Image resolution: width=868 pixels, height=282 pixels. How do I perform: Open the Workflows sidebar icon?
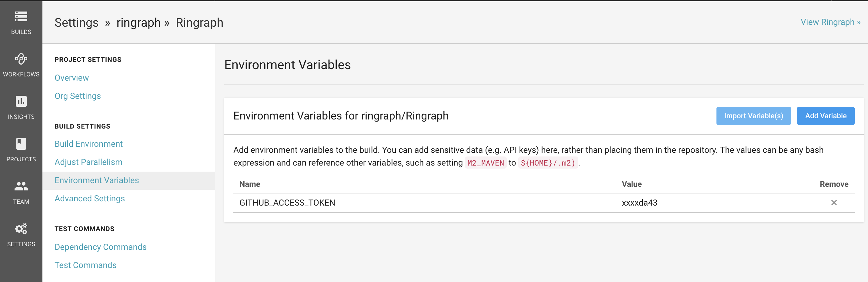coord(21,59)
